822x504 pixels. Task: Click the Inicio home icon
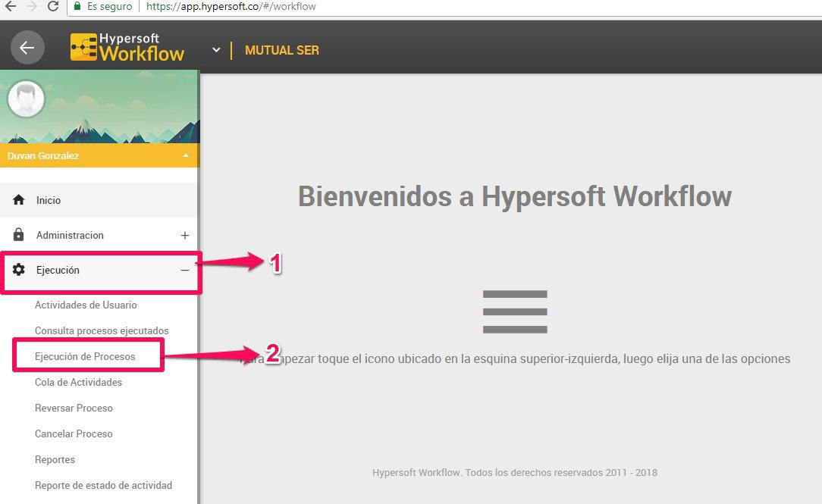pos(19,199)
